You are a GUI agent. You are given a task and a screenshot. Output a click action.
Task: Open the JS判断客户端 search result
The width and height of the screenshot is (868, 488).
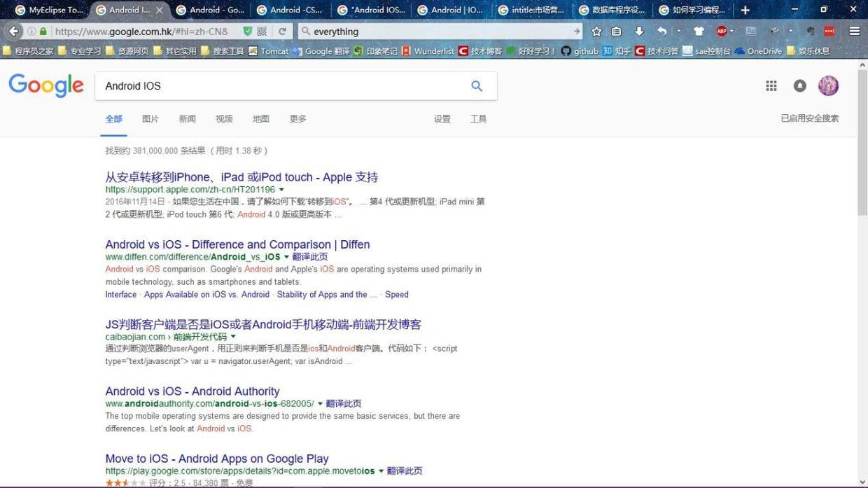263,324
